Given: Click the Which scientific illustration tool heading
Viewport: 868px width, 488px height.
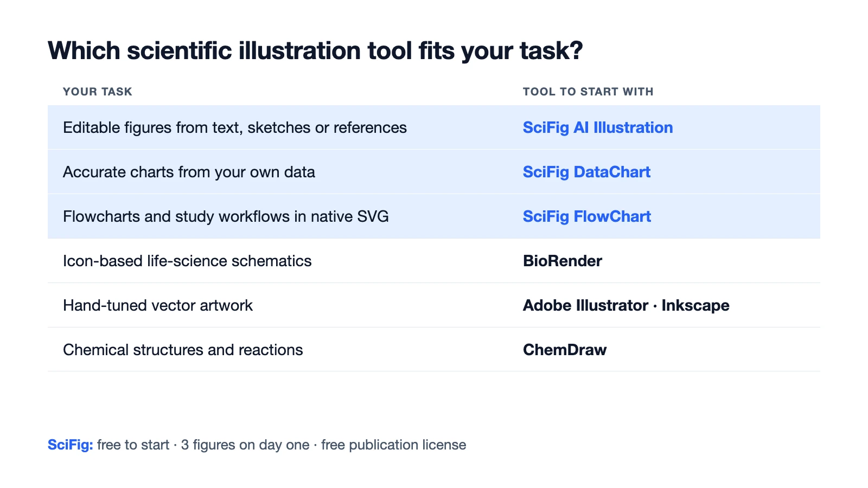Looking at the screenshot, I should pyautogui.click(x=315, y=50).
